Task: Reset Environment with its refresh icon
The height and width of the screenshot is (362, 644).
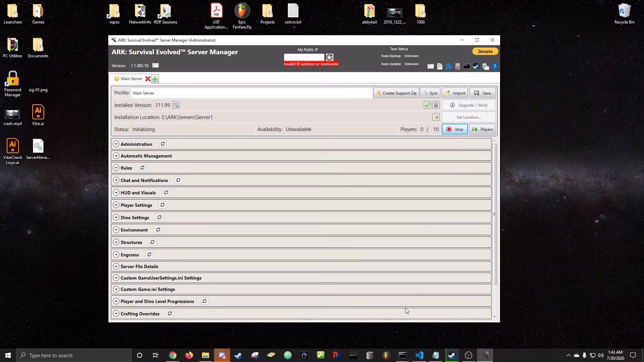Action: point(158,230)
